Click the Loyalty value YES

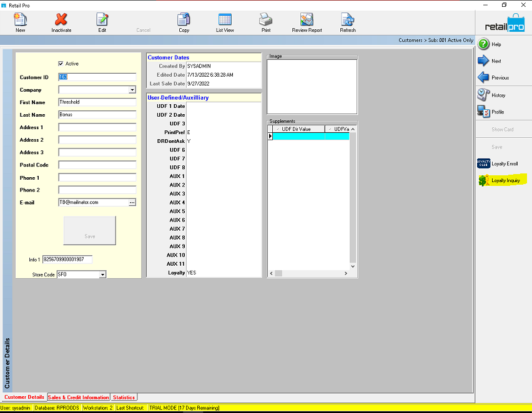[x=191, y=273]
